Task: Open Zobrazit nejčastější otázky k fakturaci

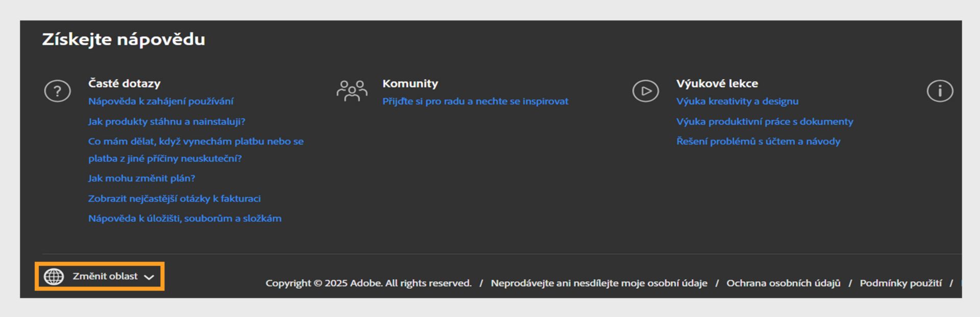Action: pyautogui.click(x=174, y=199)
